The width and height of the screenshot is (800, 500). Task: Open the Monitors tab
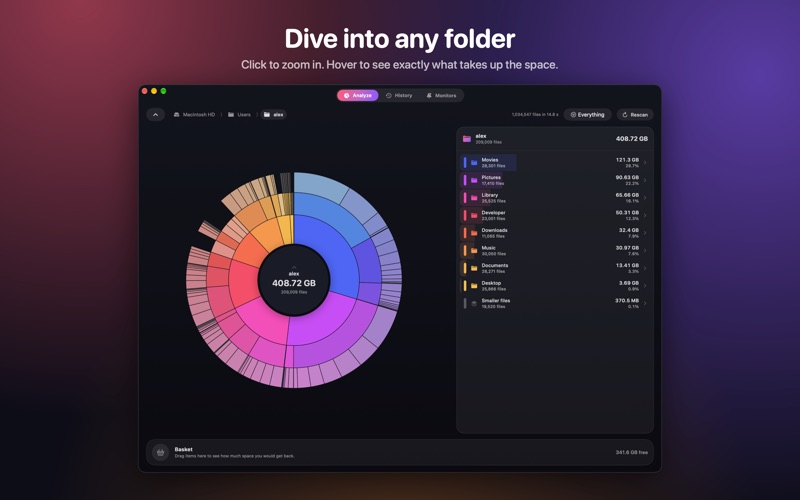point(441,95)
